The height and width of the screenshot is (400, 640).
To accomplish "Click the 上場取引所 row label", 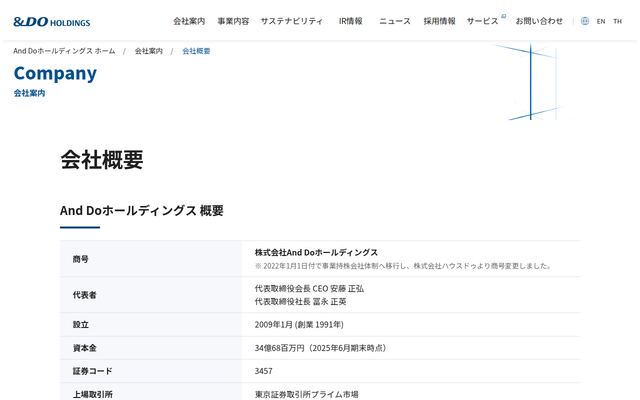I will coord(93,394).
